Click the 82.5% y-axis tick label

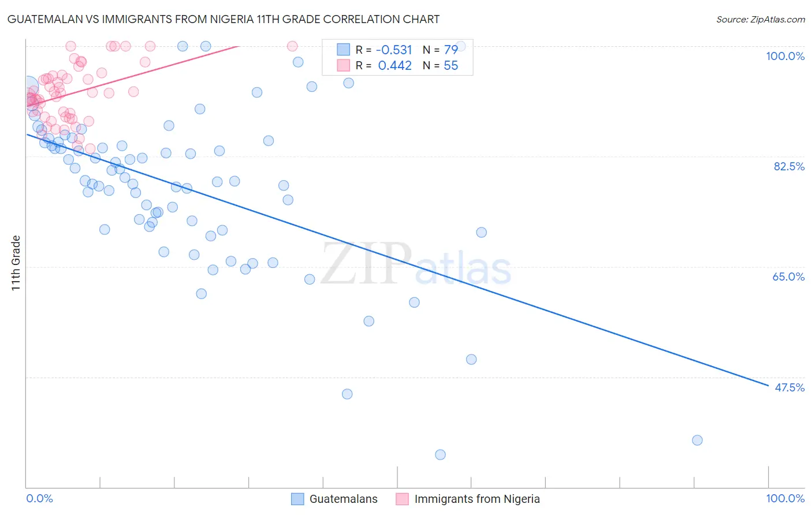click(x=789, y=166)
